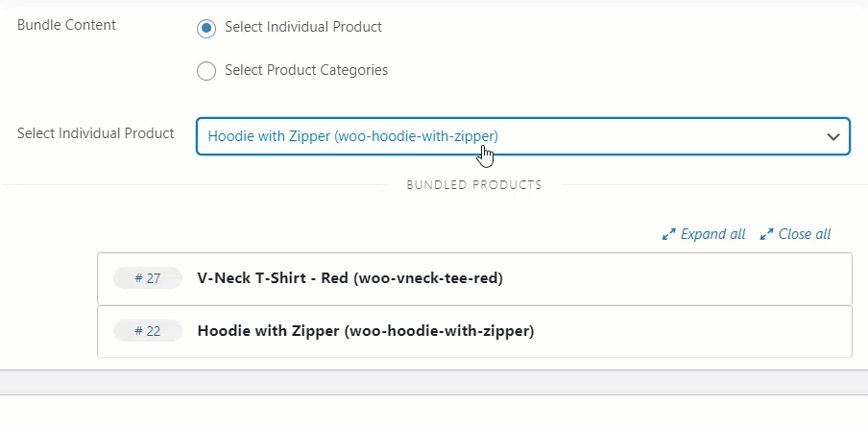868x428 pixels.
Task: Click the 'Select Product Categories' radio label text
Action: pyautogui.click(x=306, y=70)
